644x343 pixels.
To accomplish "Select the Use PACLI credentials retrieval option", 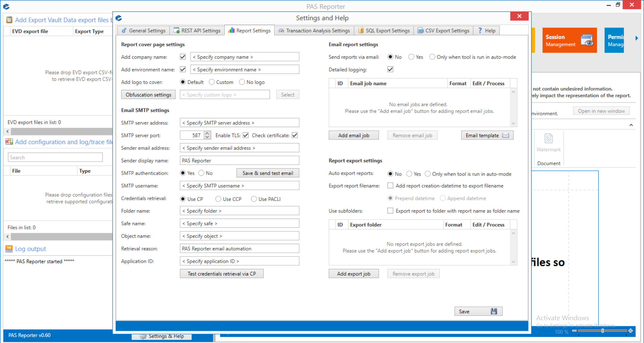I will point(254,199).
